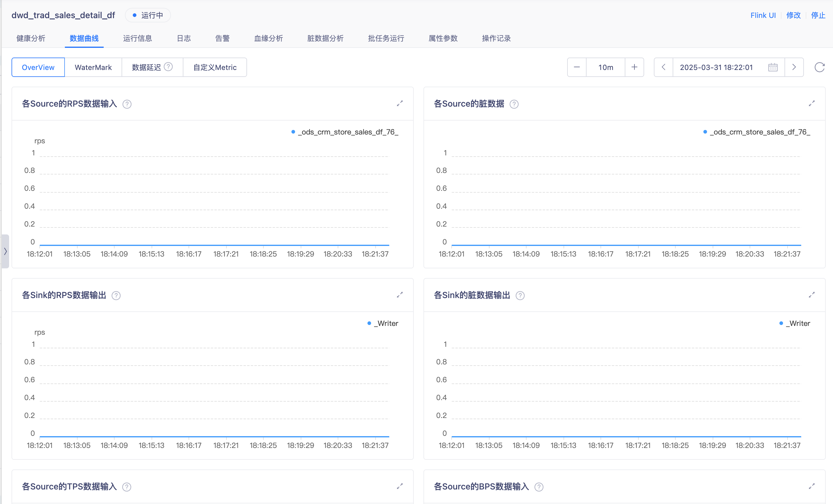Expand the 各Source的BPS数据输入 chart to fullscreen
The width and height of the screenshot is (833, 504).
[811, 486]
